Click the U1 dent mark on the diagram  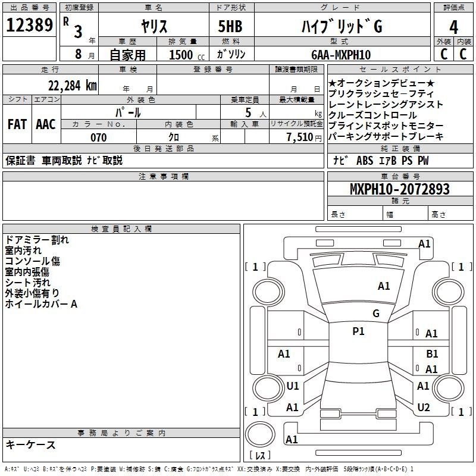click(293, 386)
